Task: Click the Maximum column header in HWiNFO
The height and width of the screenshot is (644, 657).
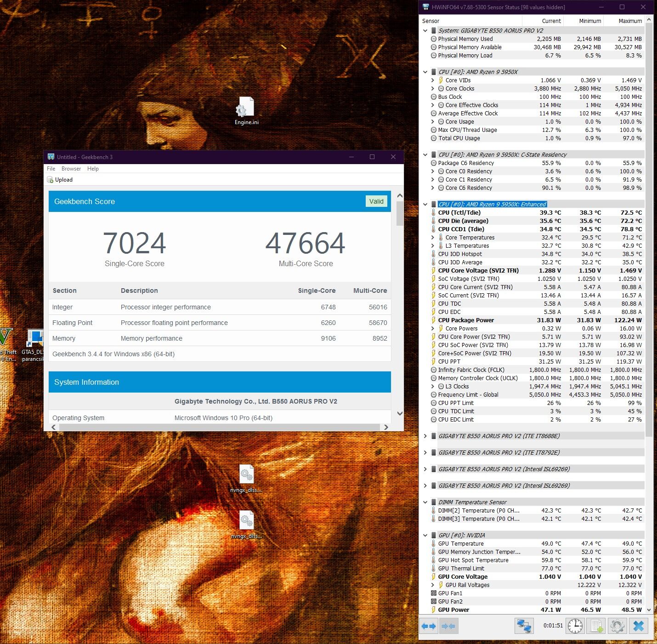Action: 624,21
